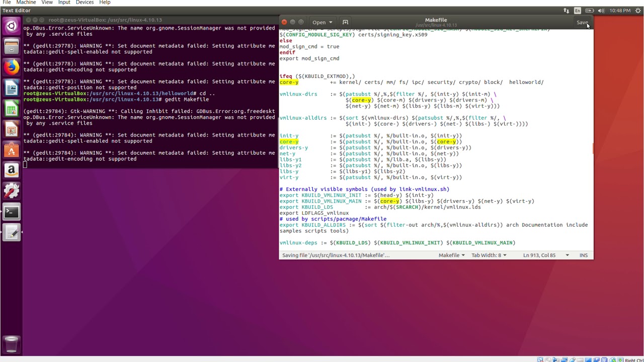This screenshot has width=644, height=362.
Task: Click the VirtualBox network adapters status icon
Action: (564, 360)
